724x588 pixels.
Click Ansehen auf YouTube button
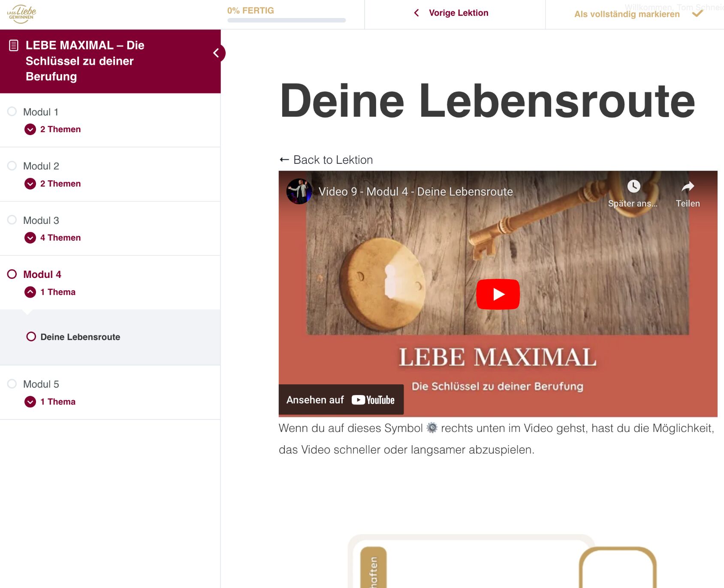pos(341,400)
